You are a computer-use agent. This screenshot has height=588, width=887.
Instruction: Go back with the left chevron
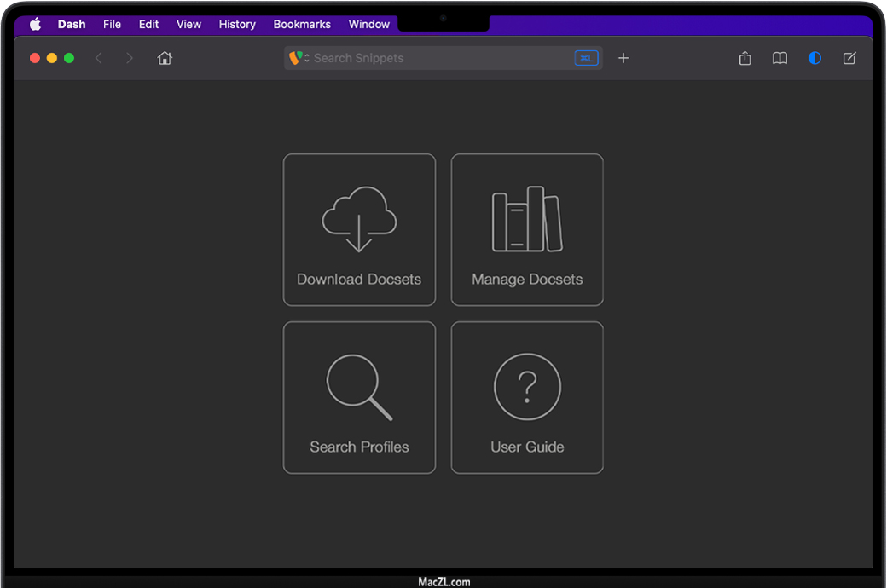point(99,58)
